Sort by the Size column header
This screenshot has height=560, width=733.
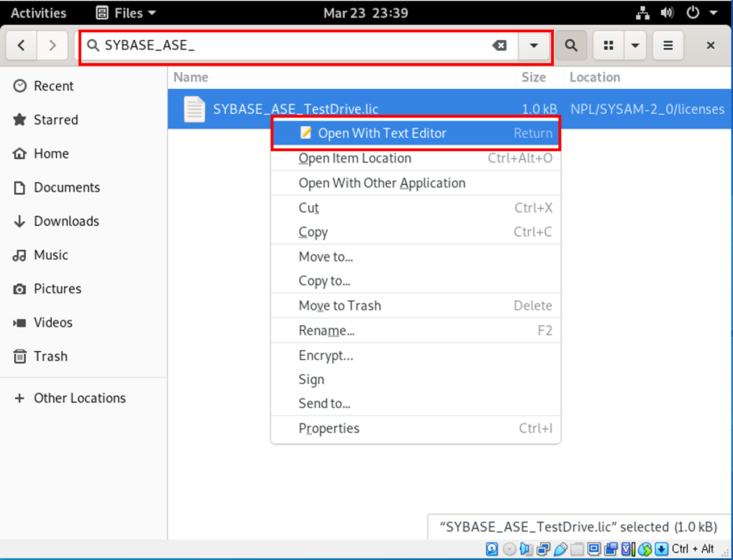[533, 77]
